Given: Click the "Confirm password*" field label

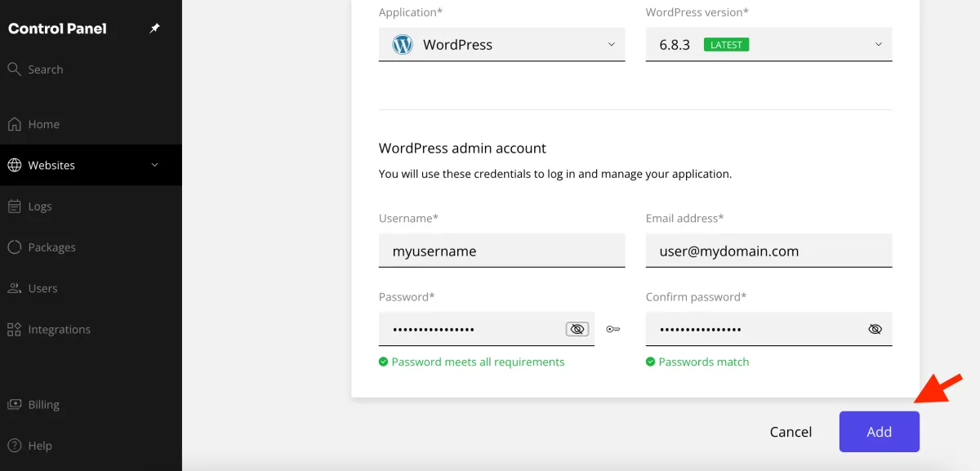Looking at the screenshot, I should (x=696, y=296).
